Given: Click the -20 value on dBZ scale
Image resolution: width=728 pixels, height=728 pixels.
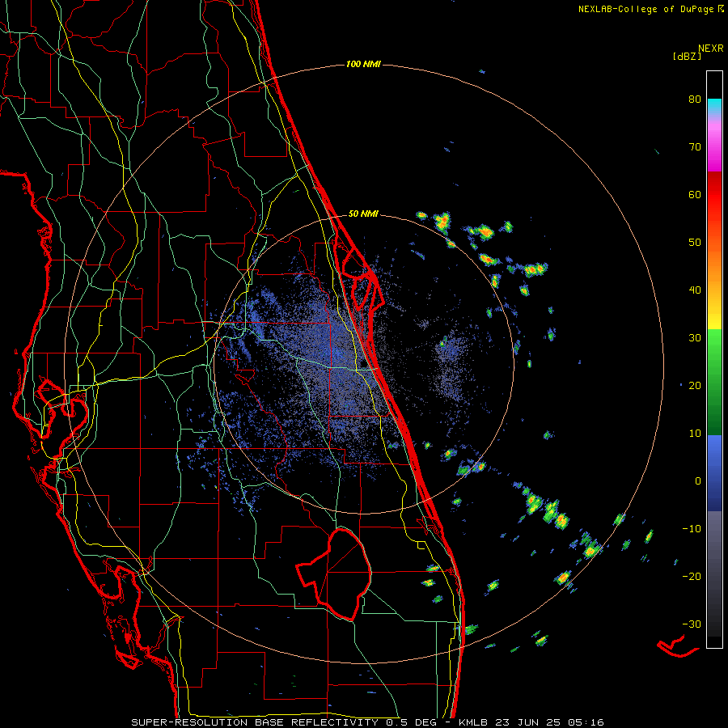Looking at the screenshot, I should (692, 576).
